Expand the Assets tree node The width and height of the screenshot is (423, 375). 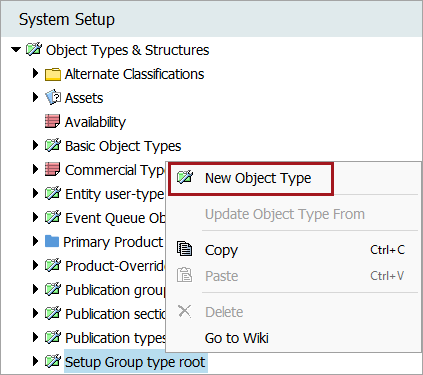[35, 97]
